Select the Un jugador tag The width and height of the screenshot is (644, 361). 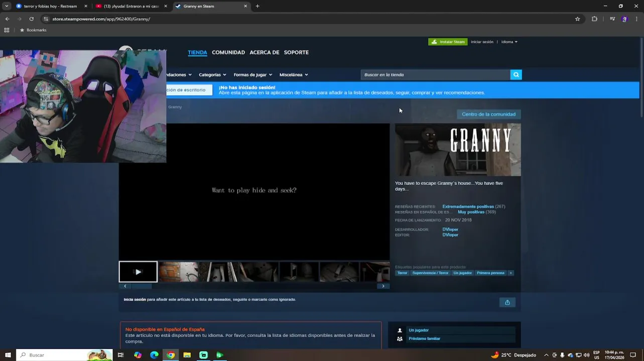(x=462, y=273)
